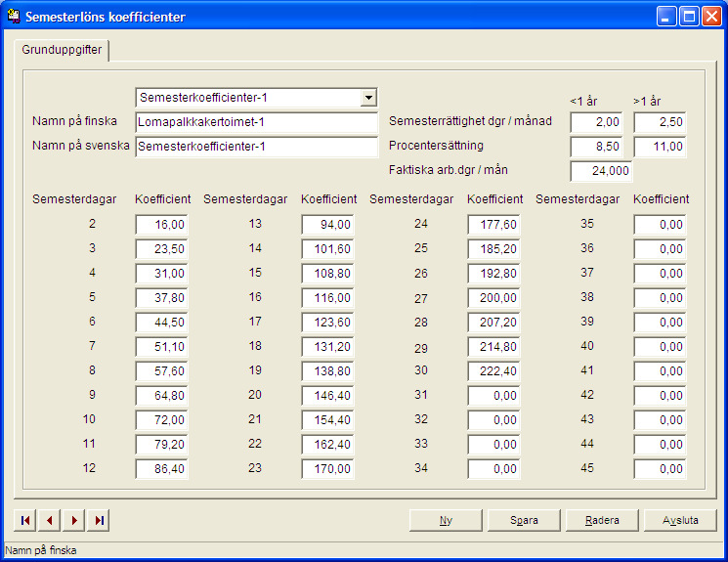Select coefficient 94,00 for 13 days

[327, 225]
